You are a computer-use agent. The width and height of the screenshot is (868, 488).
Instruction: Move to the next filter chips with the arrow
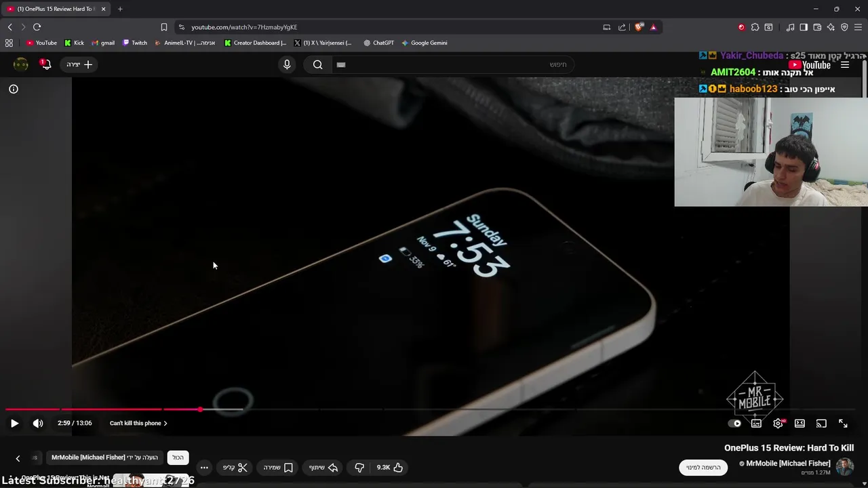pos(18,458)
